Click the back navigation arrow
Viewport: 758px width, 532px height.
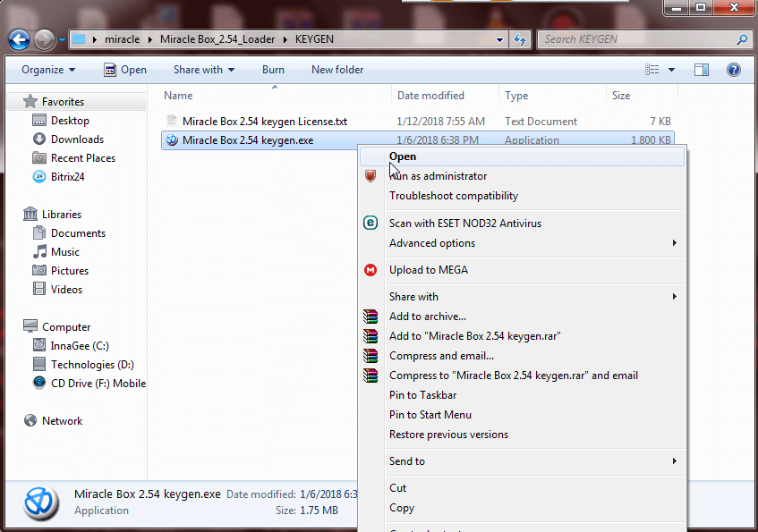(19, 39)
